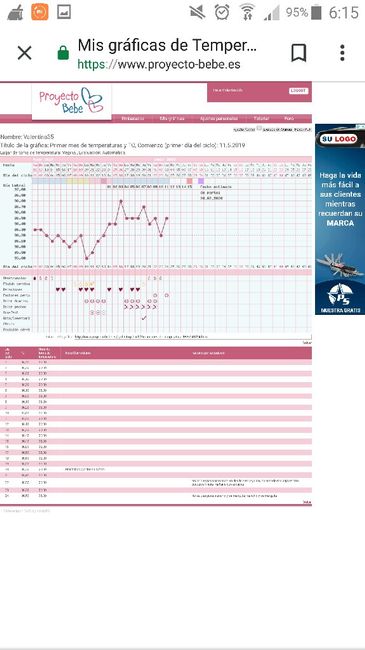Image resolution: width=365 pixels, height=650 pixels.
Task: Tap the muted sound icon in status bar
Action: tap(197, 12)
